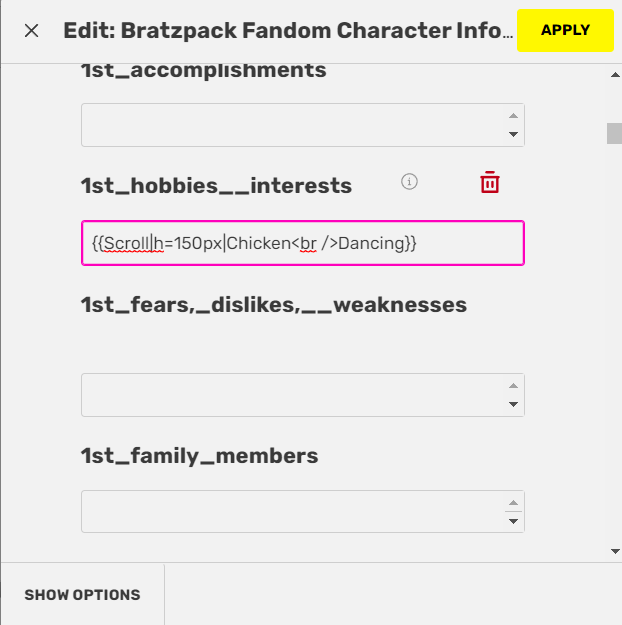Click up arrow in 1st_family_members box

tap(514, 503)
